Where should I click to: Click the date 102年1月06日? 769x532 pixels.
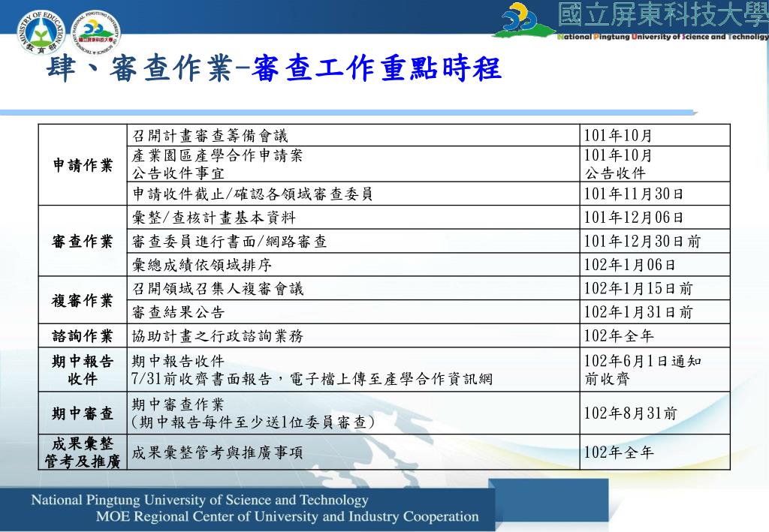(x=630, y=265)
